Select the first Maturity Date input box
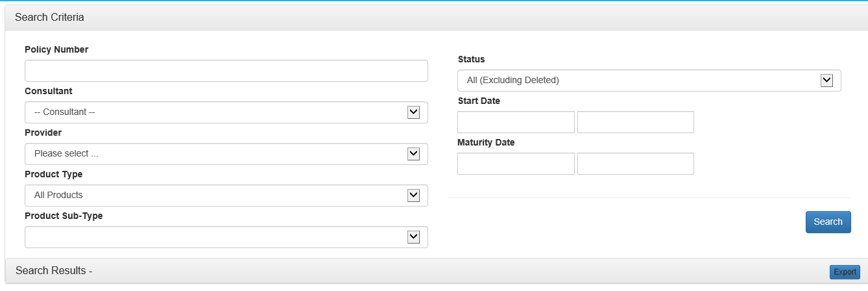This screenshot has width=868, height=291. click(516, 164)
